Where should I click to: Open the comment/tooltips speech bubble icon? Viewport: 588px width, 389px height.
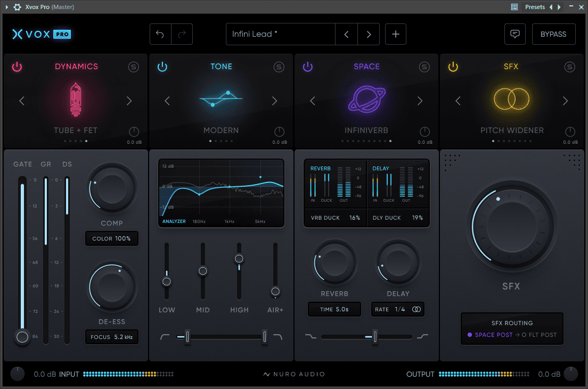515,34
